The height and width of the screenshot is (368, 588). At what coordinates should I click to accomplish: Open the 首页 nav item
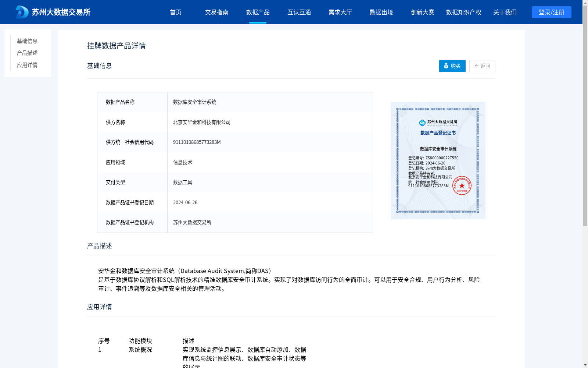point(176,12)
